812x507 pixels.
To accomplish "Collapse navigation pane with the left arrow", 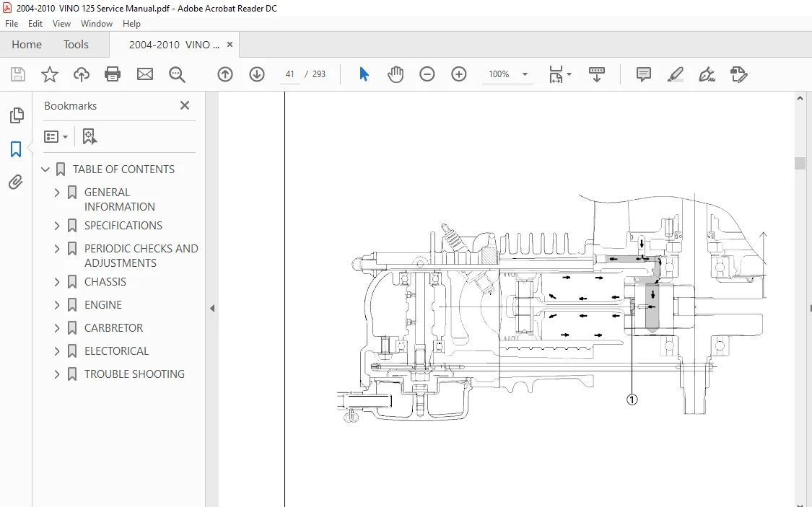I will click(x=212, y=309).
